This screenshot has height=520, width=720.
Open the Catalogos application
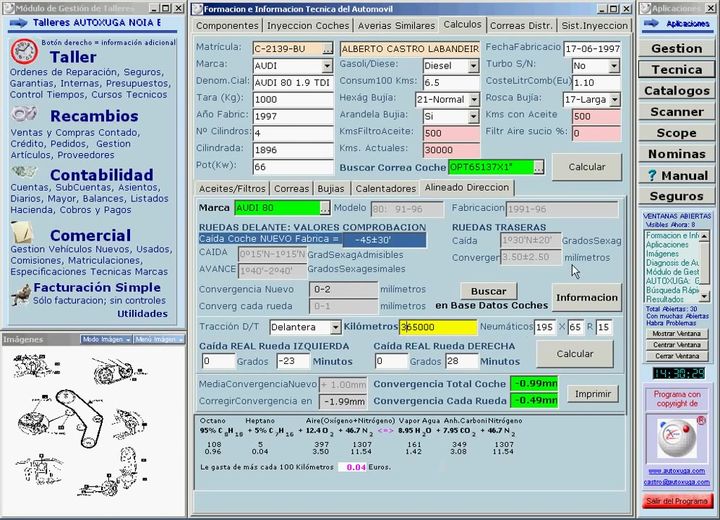point(676,90)
